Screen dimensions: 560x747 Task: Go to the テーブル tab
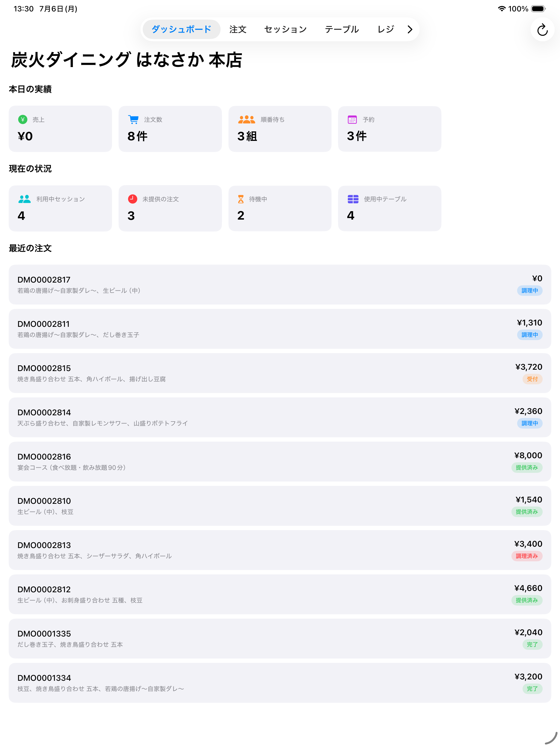click(342, 29)
